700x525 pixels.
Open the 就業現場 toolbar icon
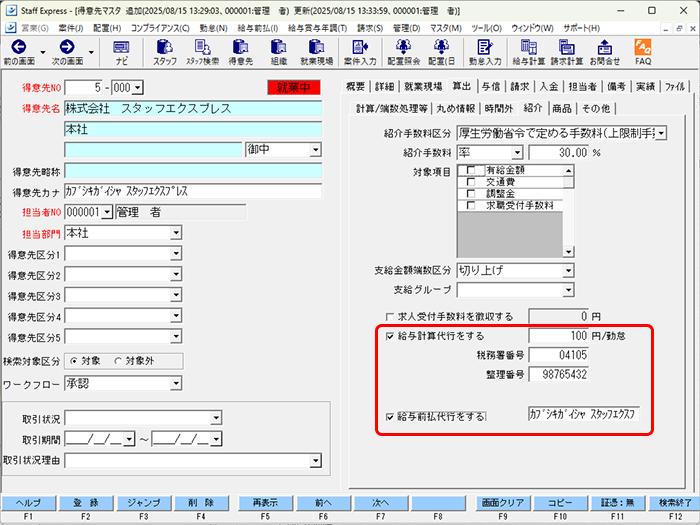point(317,47)
